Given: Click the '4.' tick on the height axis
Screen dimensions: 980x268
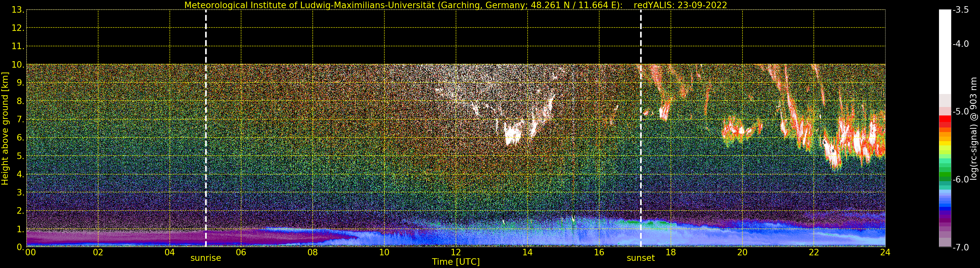Looking at the screenshot, I should tap(21, 174).
